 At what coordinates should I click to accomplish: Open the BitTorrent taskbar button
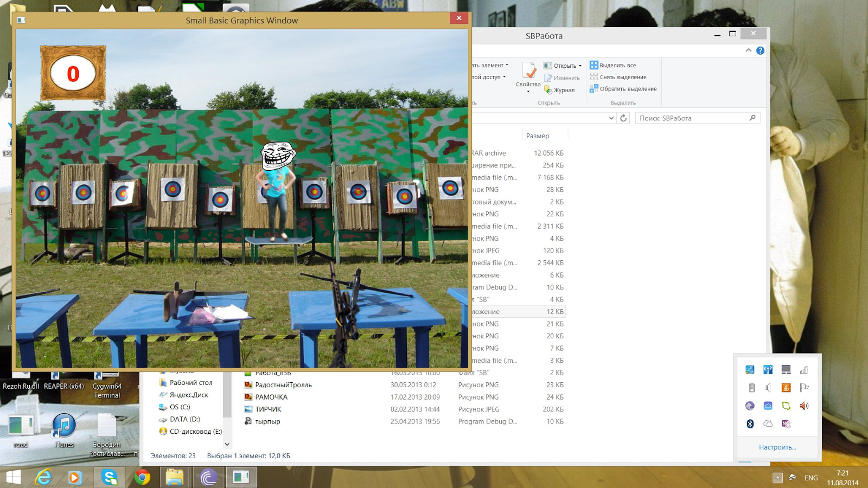(208, 477)
